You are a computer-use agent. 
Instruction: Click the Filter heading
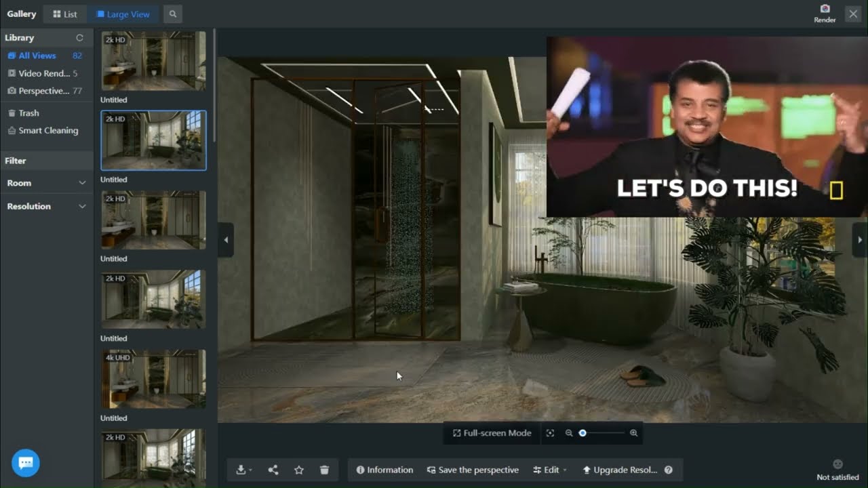coord(16,161)
